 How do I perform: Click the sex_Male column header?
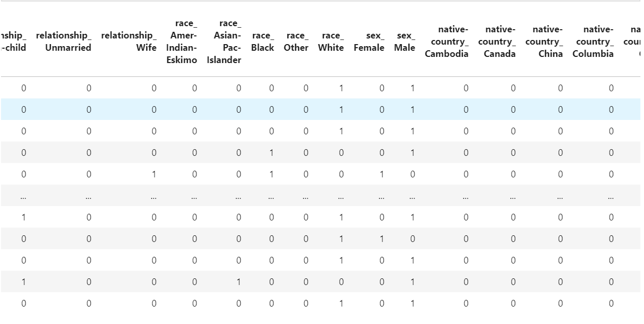click(405, 42)
